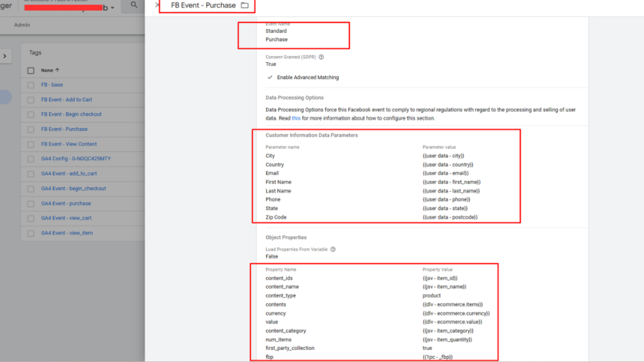Viewport: 644px width, 362px height.
Task: Check the box for FB - base
Action: pos(31,85)
